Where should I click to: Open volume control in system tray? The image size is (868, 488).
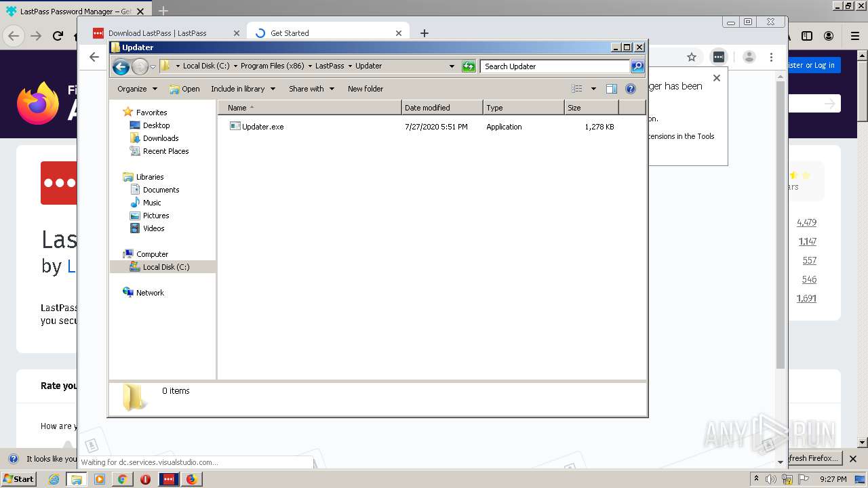click(x=771, y=479)
